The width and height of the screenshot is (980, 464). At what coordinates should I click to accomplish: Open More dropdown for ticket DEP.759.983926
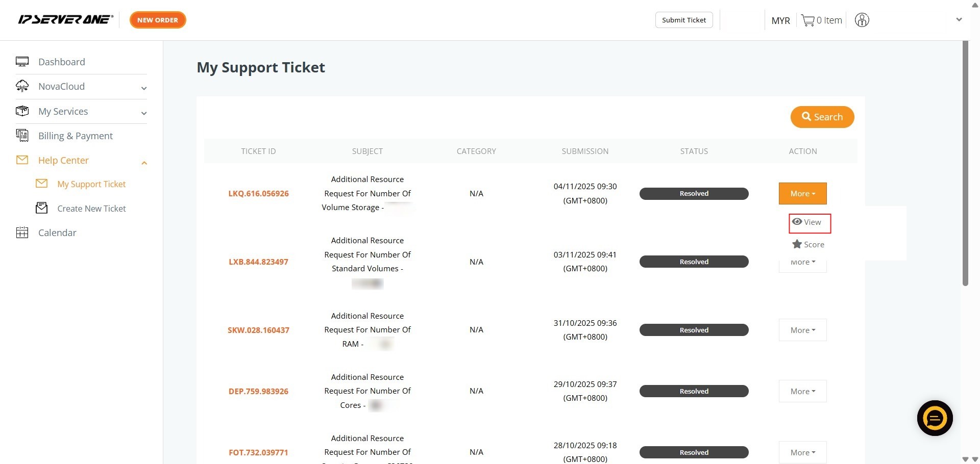coord(802,392)
